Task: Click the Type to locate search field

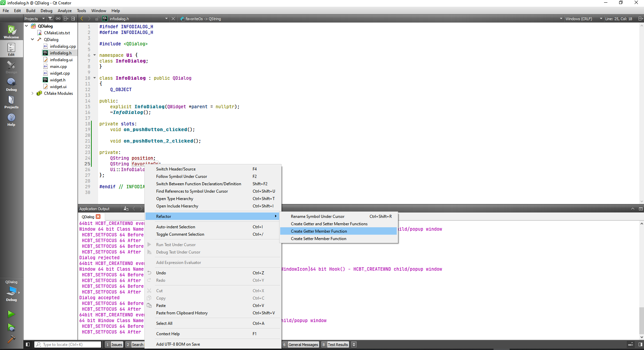Action: click(68, 344)
